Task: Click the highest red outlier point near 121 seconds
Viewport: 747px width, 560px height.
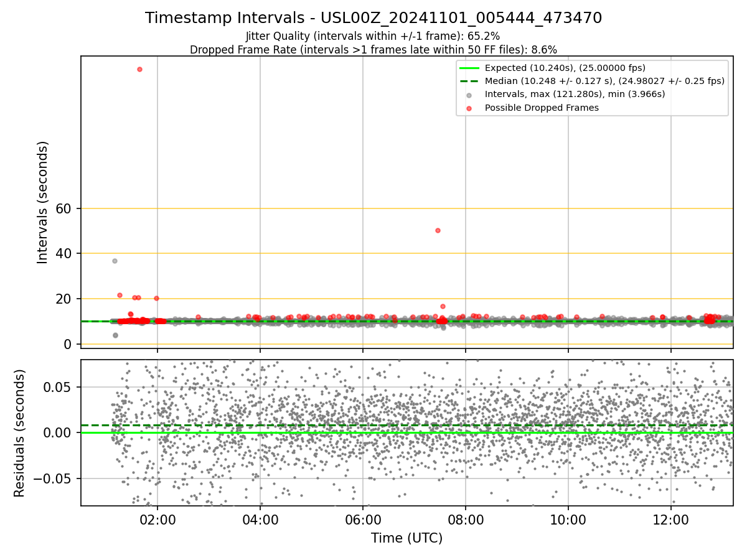Action: [x=139, y=69]
